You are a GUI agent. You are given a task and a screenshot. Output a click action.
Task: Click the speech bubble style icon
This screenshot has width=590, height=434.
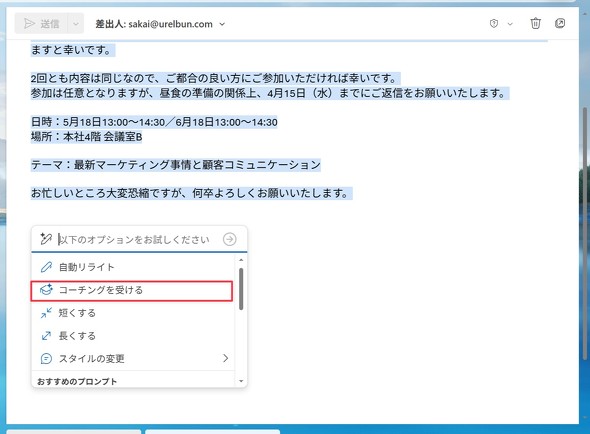pyautogui.click(x=46, y=358)
